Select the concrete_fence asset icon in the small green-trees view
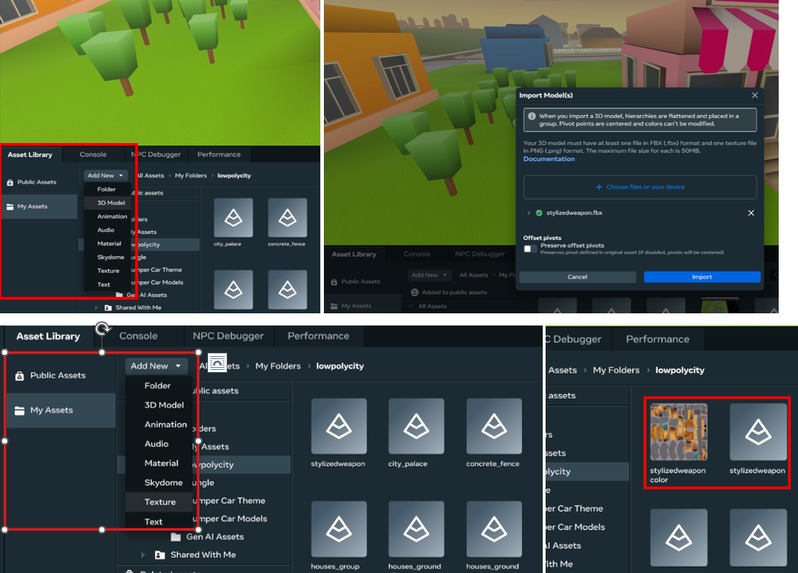The image size is (798, 573). point(288,218)
